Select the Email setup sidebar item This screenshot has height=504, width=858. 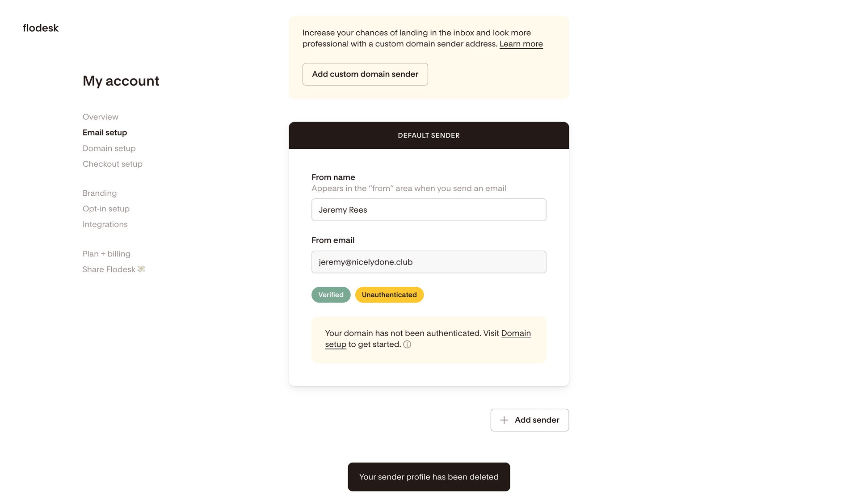(105, 132)
